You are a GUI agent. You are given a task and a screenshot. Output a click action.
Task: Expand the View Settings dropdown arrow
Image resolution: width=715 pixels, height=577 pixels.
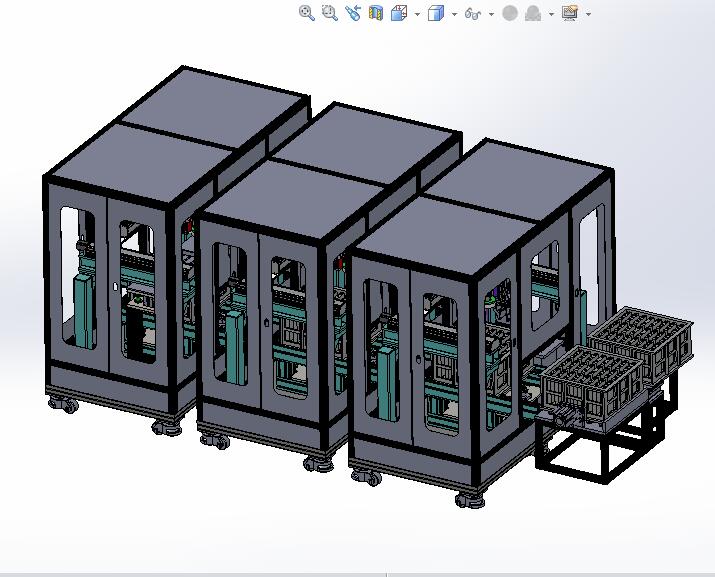(x=588, y=14)
